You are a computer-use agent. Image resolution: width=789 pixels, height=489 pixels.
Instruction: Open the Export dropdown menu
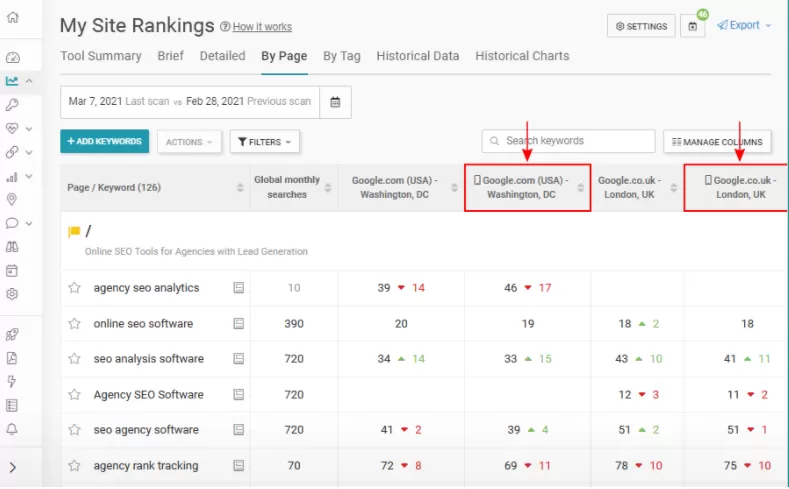point(744,26)
